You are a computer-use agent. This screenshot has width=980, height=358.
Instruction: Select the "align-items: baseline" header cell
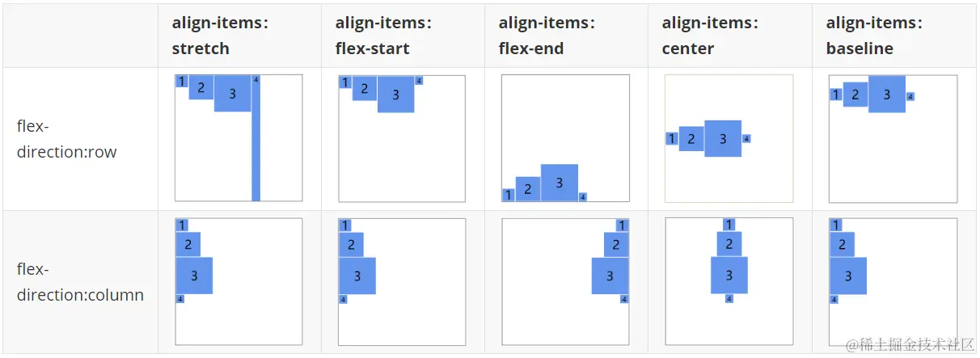[x=874, y=36]
